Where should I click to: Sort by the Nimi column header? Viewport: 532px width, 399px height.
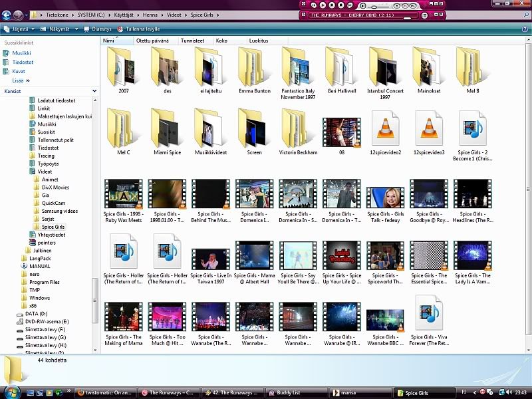pos(117,41)
